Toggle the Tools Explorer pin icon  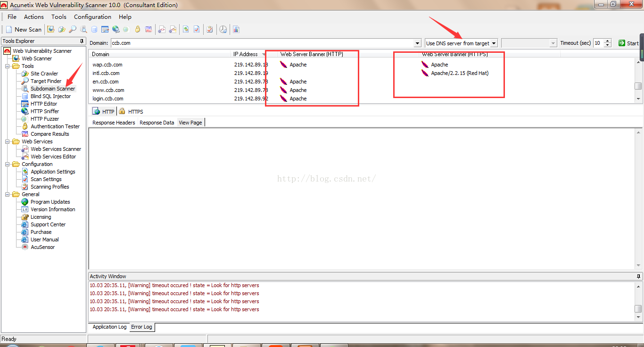coord(82,41)
